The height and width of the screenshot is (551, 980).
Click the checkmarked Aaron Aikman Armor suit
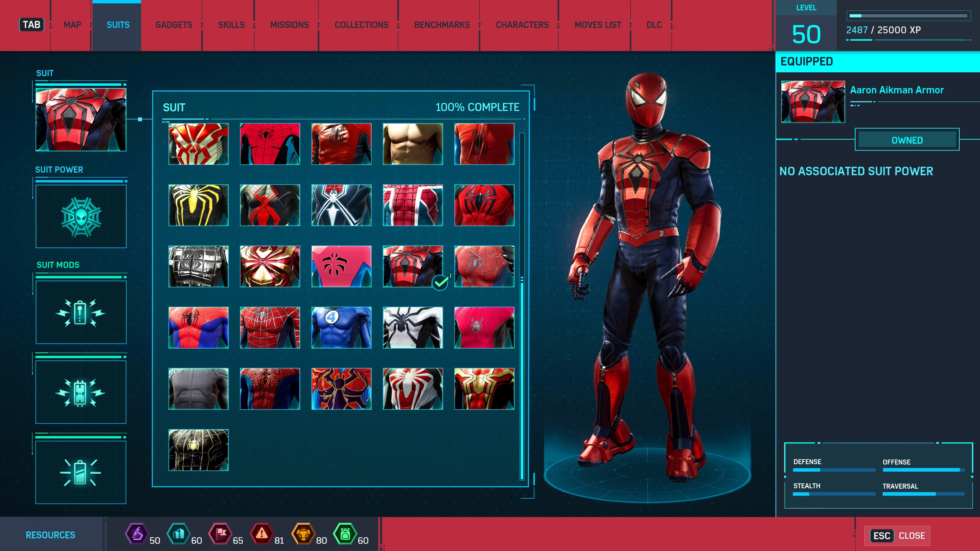(413, 266)
